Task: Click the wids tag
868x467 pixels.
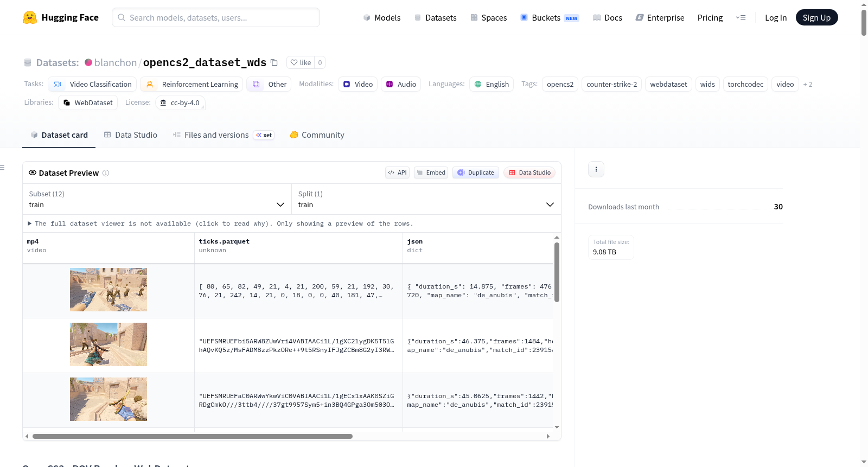Action: click(707, 84)
